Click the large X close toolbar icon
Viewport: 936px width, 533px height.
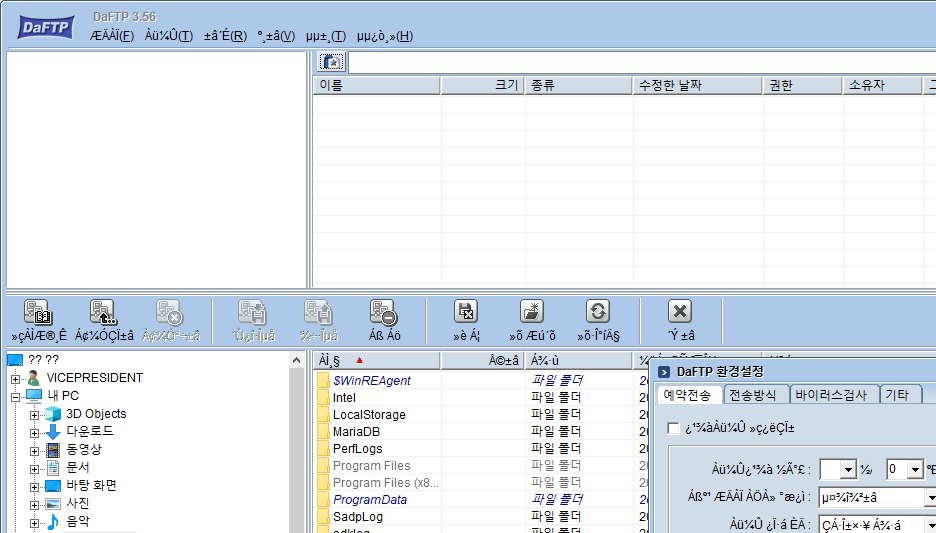(680, 312)
